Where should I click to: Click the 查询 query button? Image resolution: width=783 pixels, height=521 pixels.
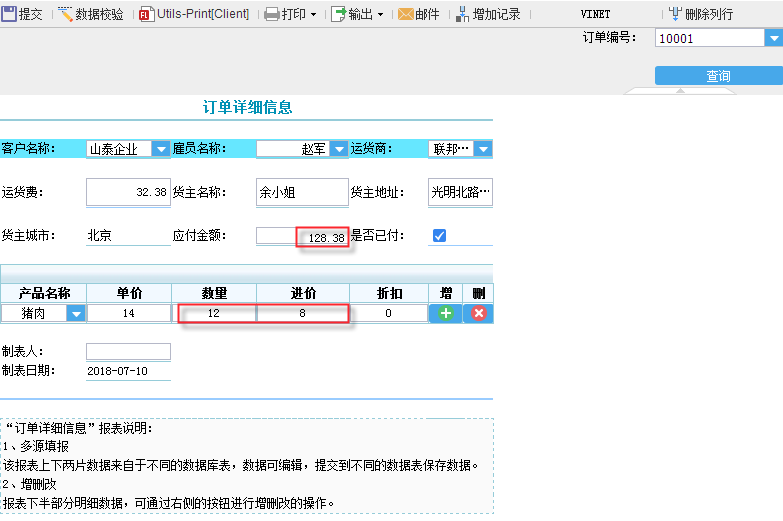[x=719, y=75]
